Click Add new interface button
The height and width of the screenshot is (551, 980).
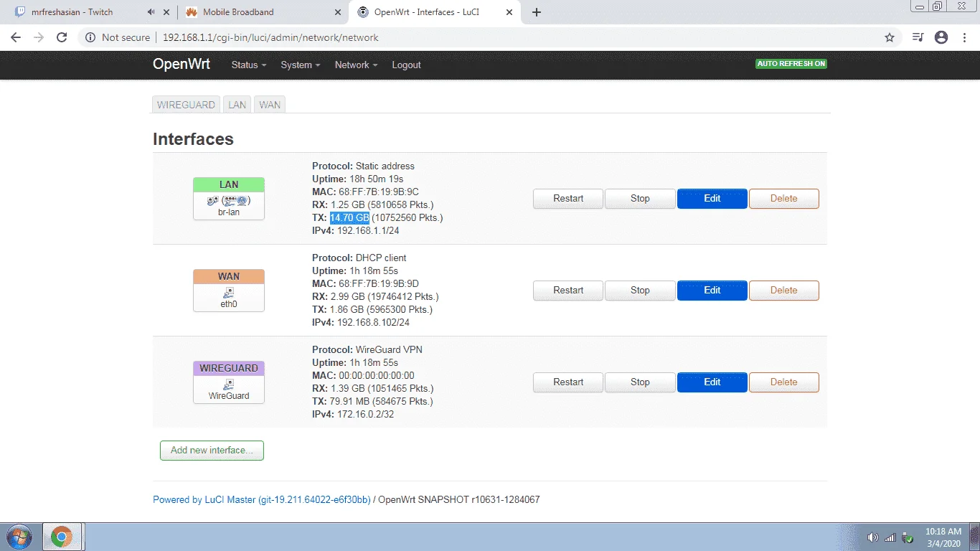(x=212, y=451)
